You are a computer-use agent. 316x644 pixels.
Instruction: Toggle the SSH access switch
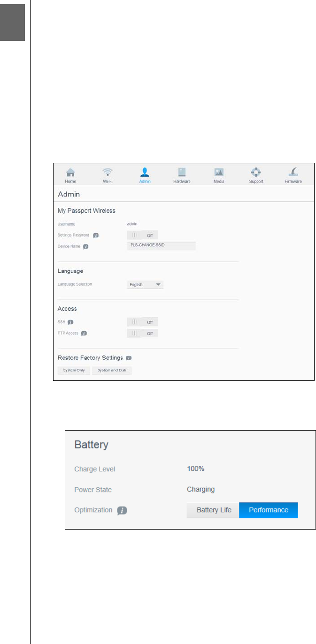pyautogui.click(x=142, y=322)
